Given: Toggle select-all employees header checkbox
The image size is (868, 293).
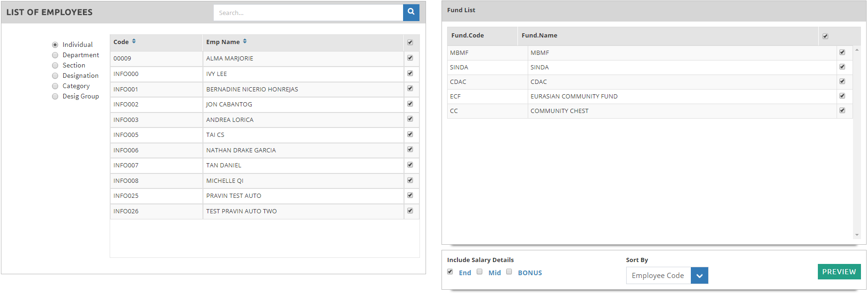Looking at the screenshot, I should pos(410,43).
